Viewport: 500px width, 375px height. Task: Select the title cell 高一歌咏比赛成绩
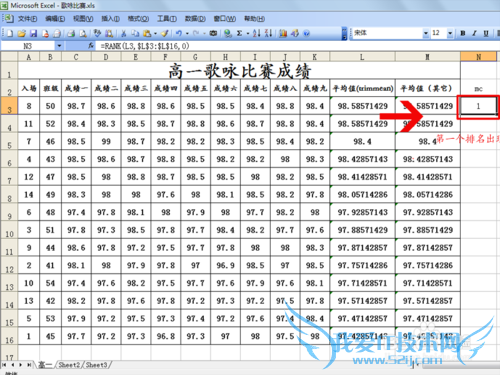[x=239, y=70]
